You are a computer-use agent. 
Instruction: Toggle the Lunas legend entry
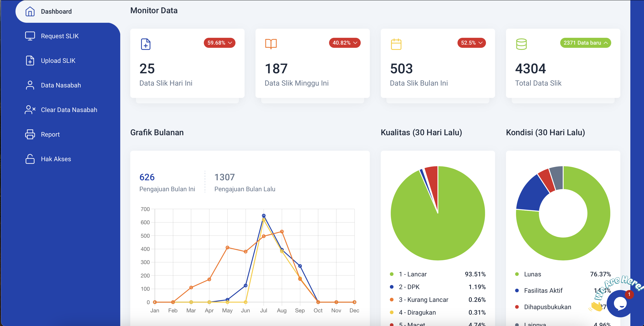coord(532,274)
